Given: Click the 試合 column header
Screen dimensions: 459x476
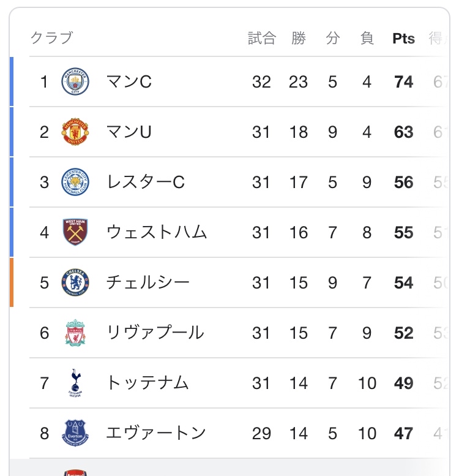Looking at the screenshot, I should pyautogui.click(x=262, y=39).
